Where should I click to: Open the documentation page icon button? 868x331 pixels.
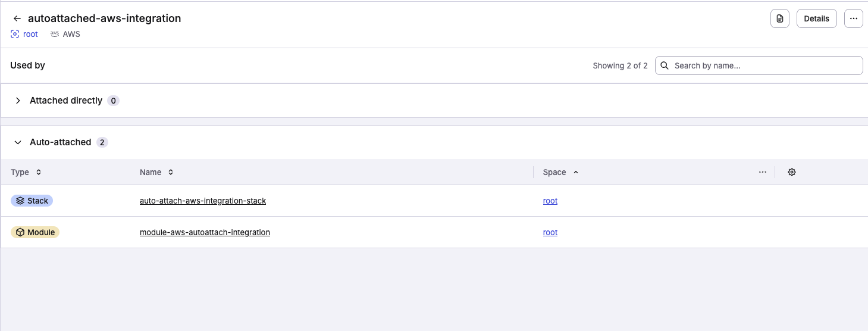pos(779,18)
